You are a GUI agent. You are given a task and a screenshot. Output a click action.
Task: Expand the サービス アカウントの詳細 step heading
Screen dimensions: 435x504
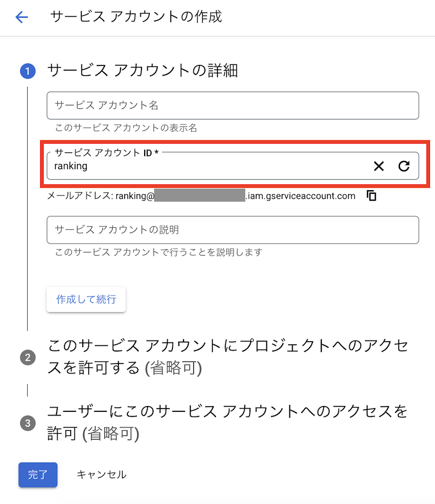tap(143, 70)
